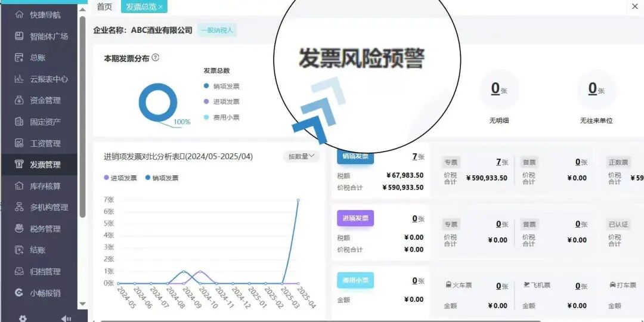Click the 云报表中心 chart icon
The image size is (644, 322).
pos(19,79)
